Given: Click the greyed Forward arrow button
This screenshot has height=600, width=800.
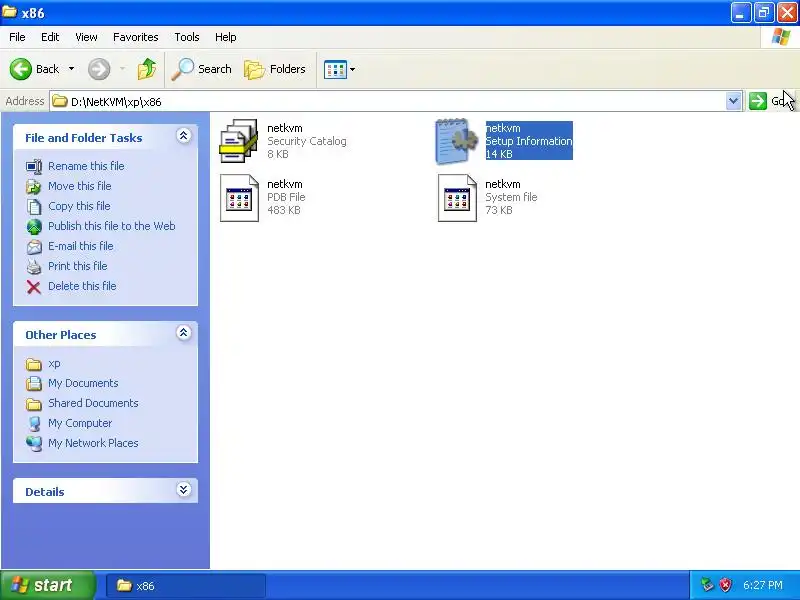Looking at the screenshot, I should point(99,69).
